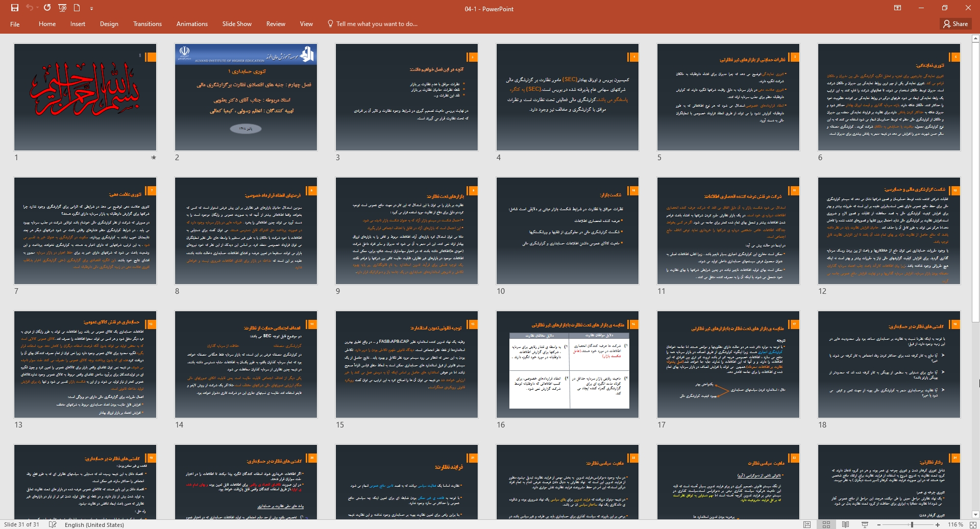Click the fit slide to window icon
Viewport: 980px width, 529px height.
[x=972, y=524]
